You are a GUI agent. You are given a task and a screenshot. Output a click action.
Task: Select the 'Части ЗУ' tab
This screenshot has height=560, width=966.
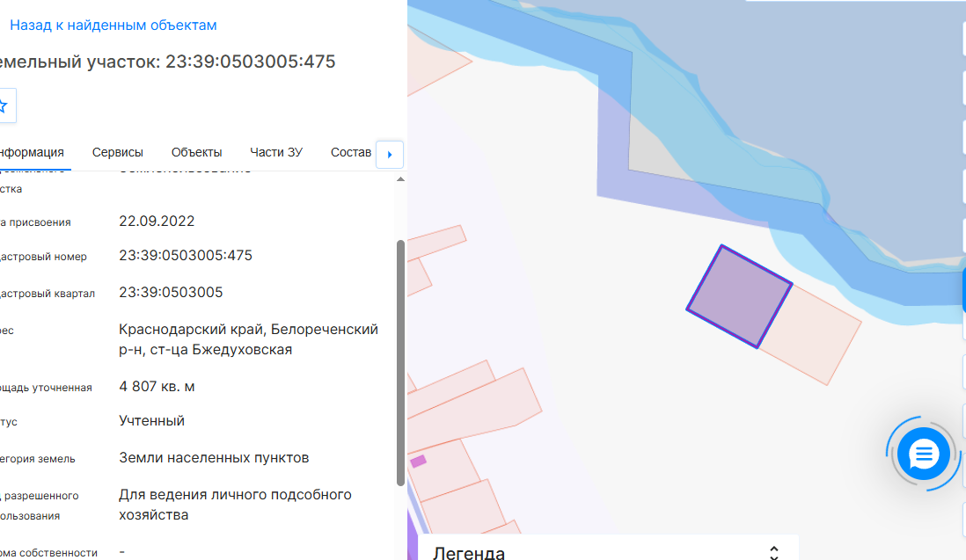click(x=276, y=152)
